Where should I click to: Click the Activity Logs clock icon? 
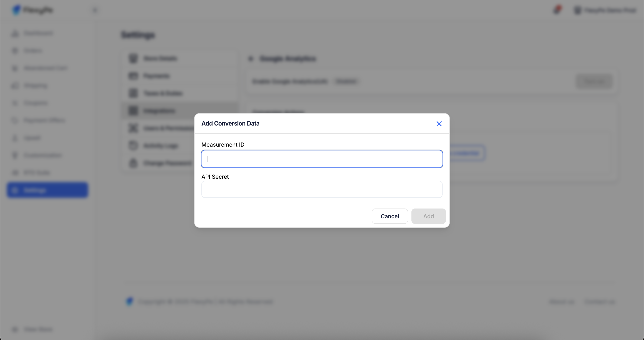133,146
